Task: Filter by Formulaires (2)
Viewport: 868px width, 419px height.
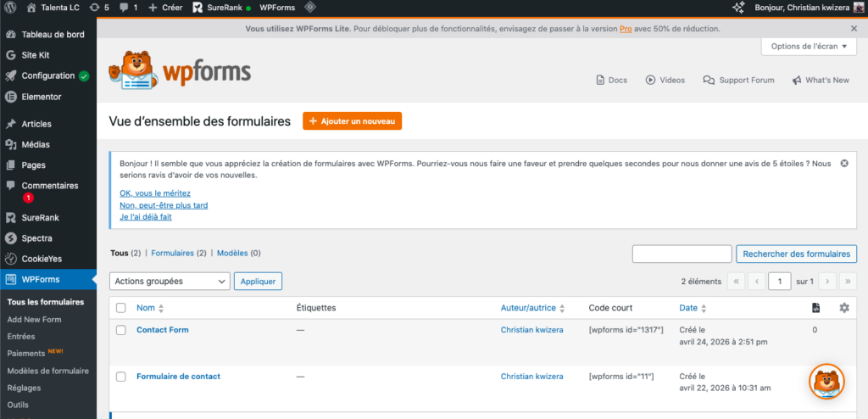Action: (x=178, y=253)
